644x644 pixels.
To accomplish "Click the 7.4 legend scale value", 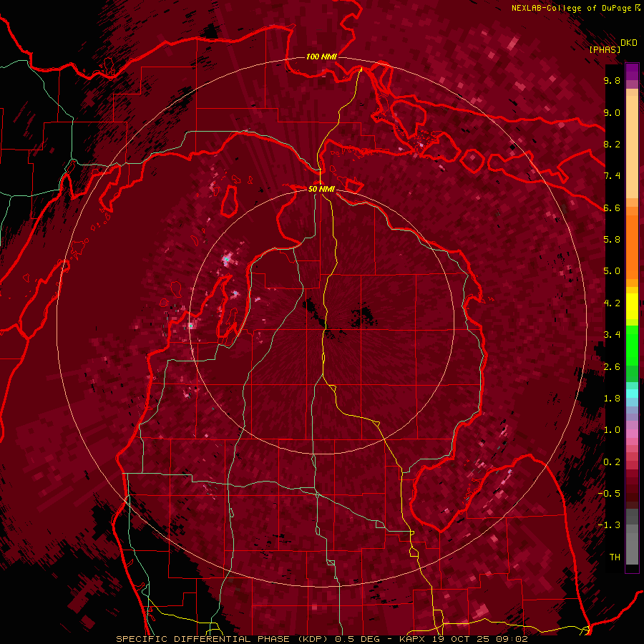I will [612, 176].
